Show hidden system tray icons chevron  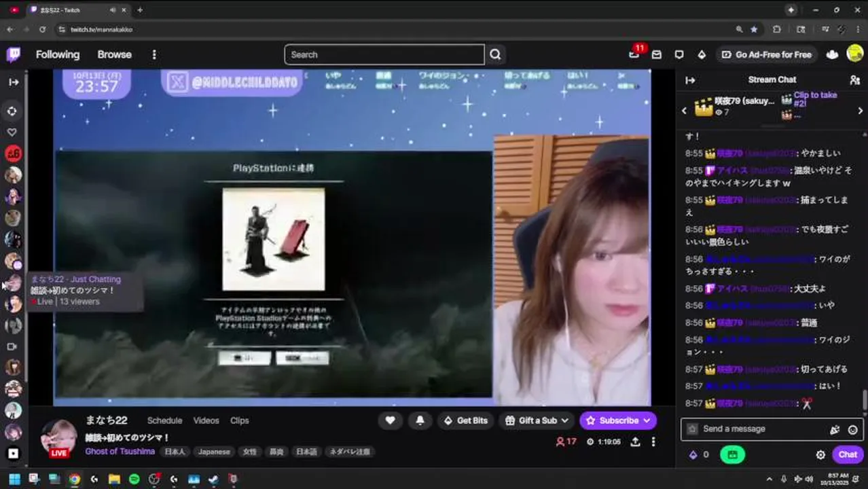pyautogui.click(x=769, y=479)
